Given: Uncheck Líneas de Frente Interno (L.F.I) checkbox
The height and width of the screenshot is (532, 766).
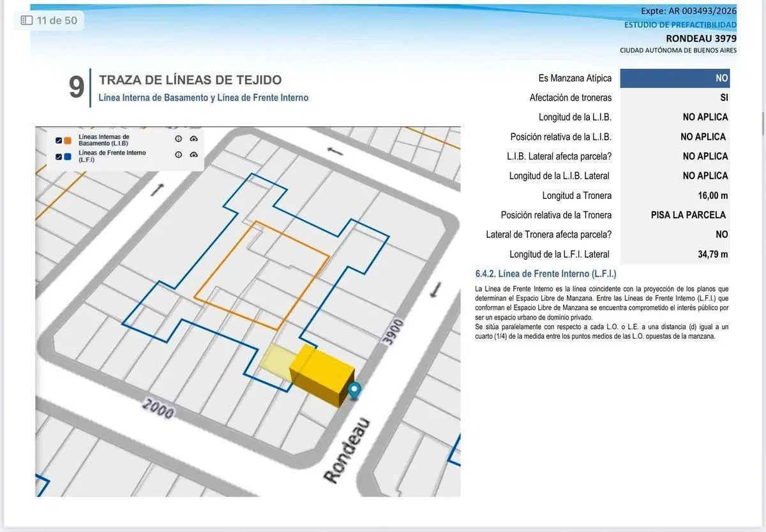Looking at the screenshot, I should click(59, 156).
